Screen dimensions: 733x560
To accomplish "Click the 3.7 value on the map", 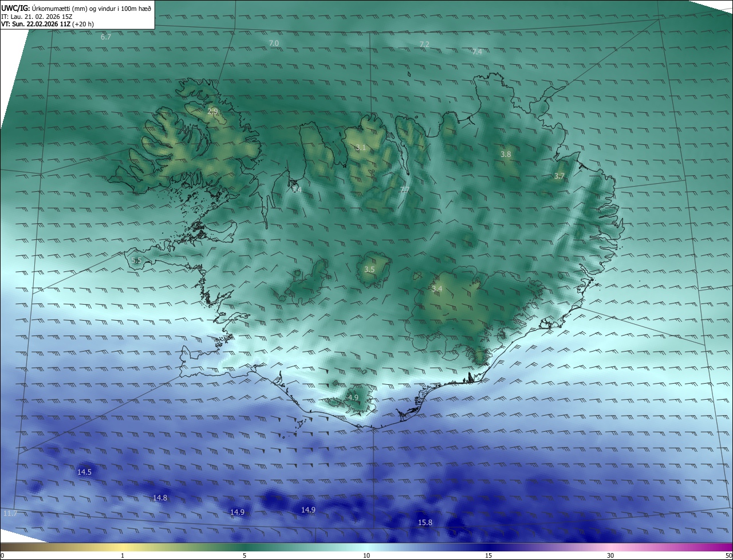I will point(559,176).
